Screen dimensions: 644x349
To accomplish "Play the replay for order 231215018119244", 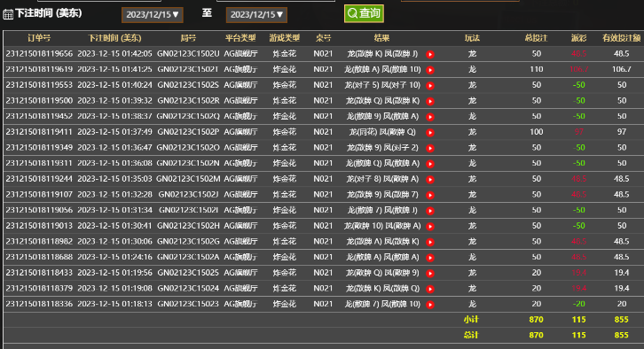I will [x=430, y=179].
